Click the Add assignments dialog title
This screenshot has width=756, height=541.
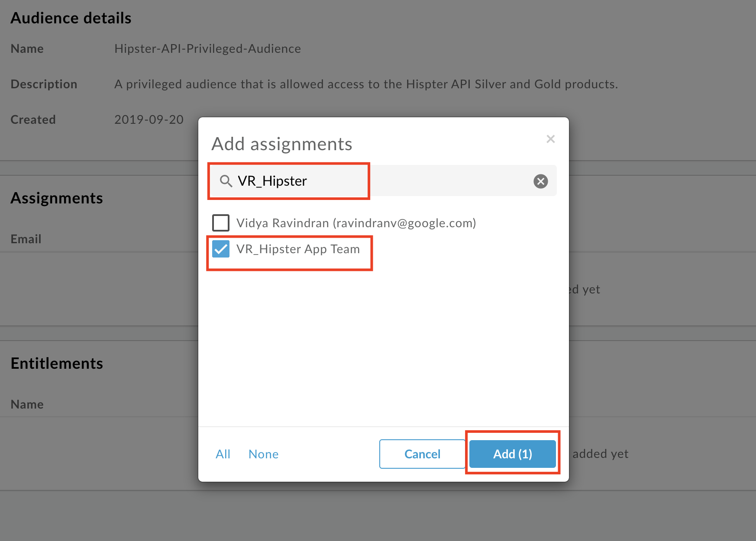click(282, 144)
